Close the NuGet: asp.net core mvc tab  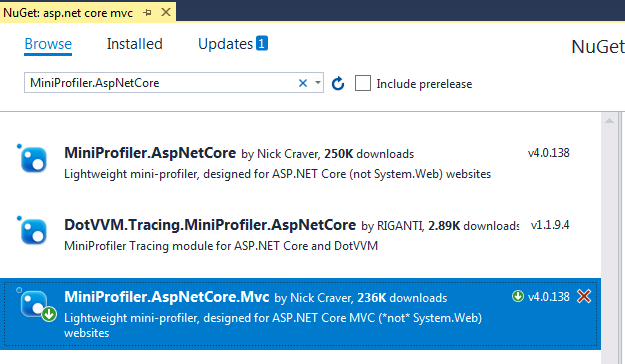tap(166, 12)
